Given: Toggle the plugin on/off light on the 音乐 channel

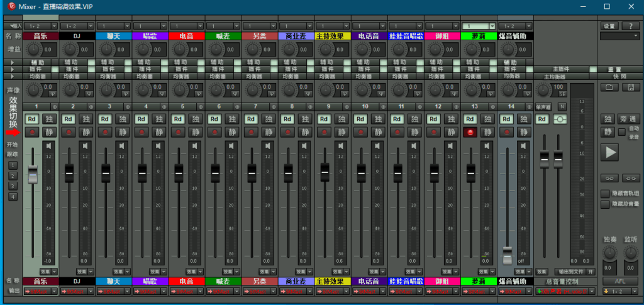Looking at the screenshot, I should pos(55,69).
